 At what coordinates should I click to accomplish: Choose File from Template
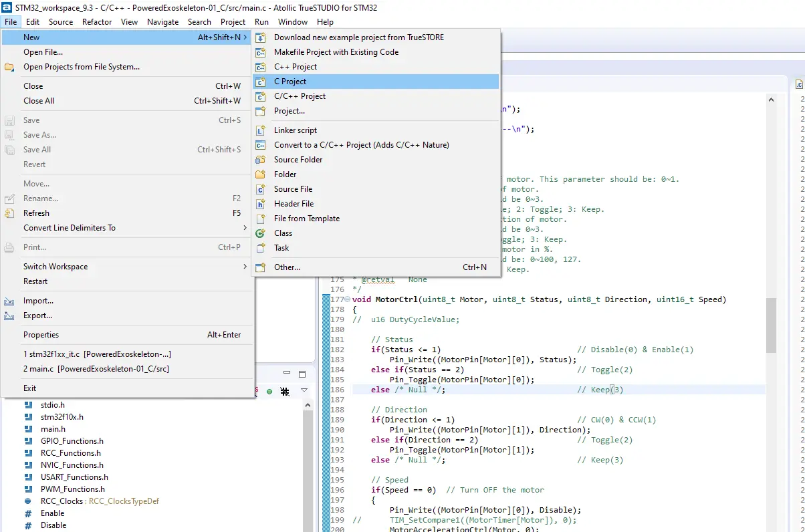click(376, 219)
